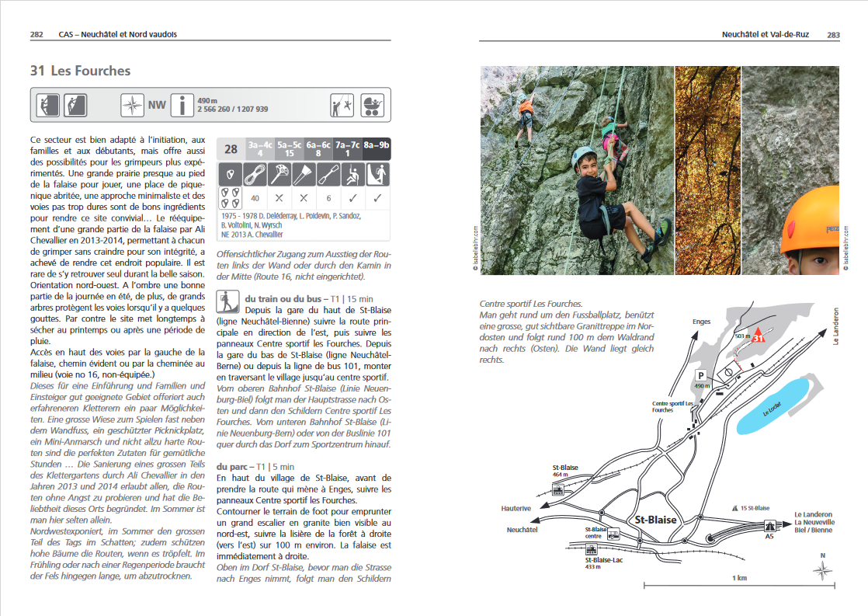Click the football pitch symbol on the map
The width and height of the screenshot is (868, 616).
[x=728, y=371]
